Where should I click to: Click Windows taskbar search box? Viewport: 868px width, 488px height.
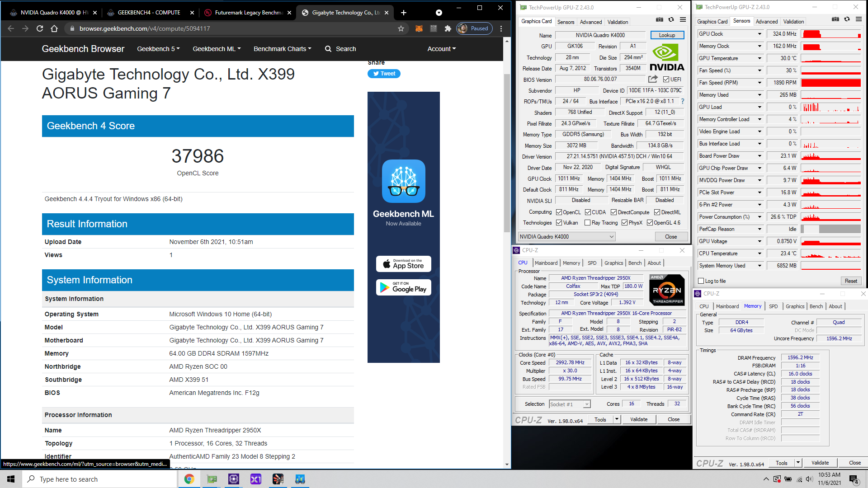99,479
